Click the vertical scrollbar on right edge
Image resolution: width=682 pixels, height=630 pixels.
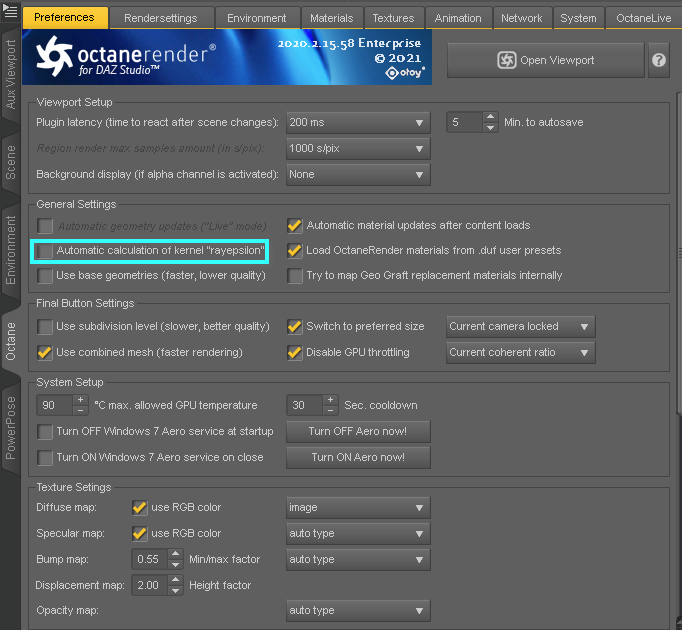pyautogui.click(x=679, y=252)
